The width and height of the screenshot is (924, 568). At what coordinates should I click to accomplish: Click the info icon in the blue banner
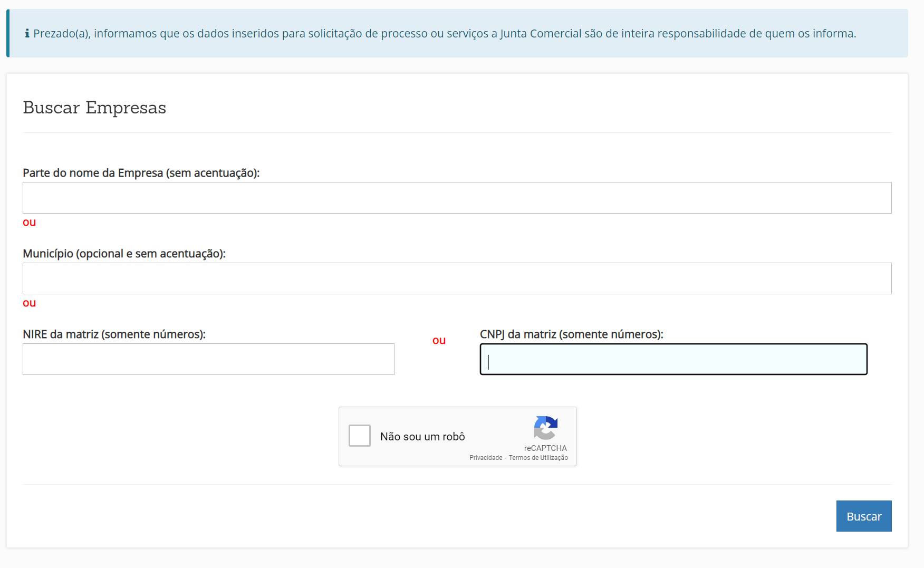tap(27, 34)
